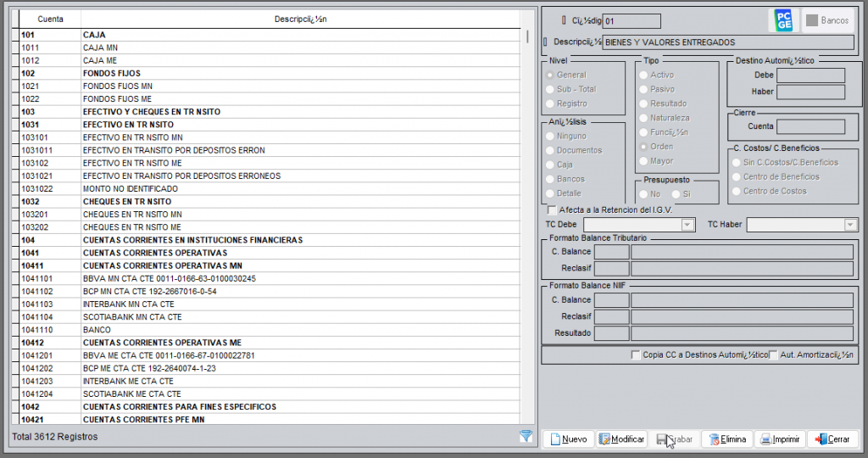868x458 pixels.
Task: Select row 1041104 SCOTIABANK MN CTA CTE
Action: [x=270, y=316]
